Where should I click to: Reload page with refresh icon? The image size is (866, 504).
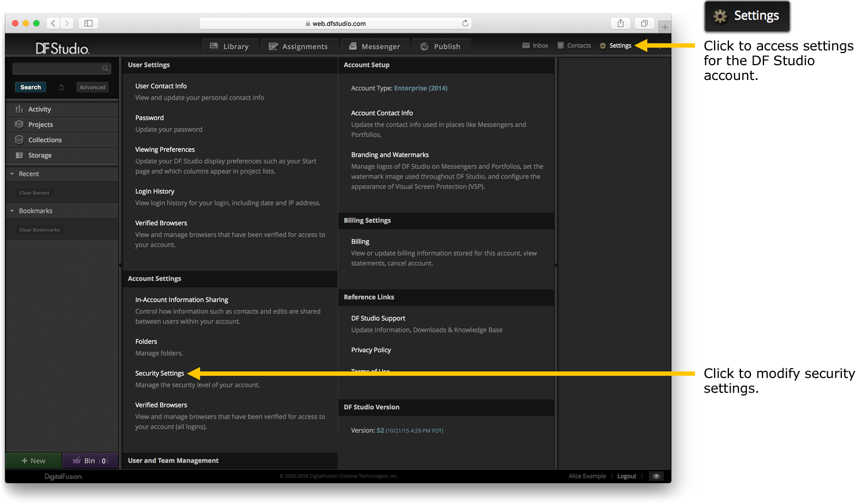coord(465,23)
